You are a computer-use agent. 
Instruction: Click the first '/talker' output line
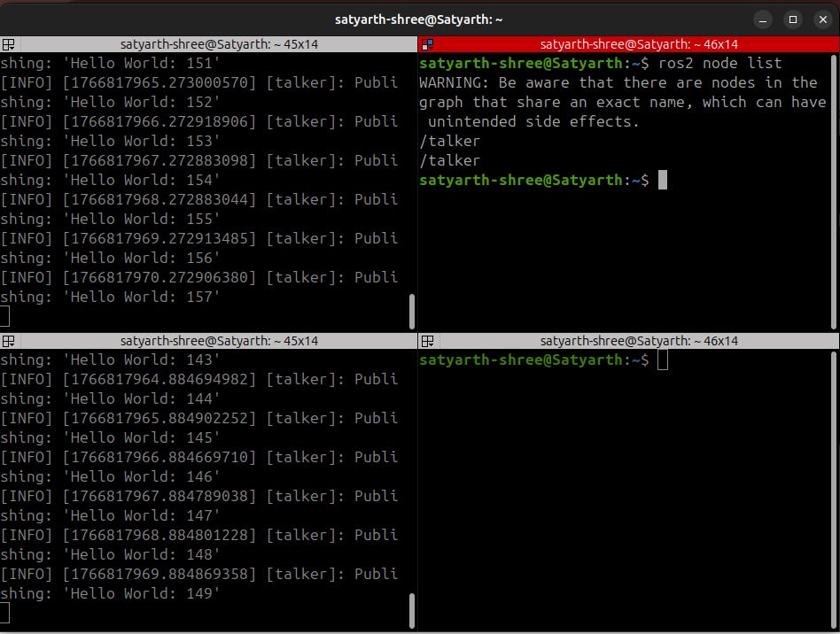pyautogui.click(x=449, y=142)
